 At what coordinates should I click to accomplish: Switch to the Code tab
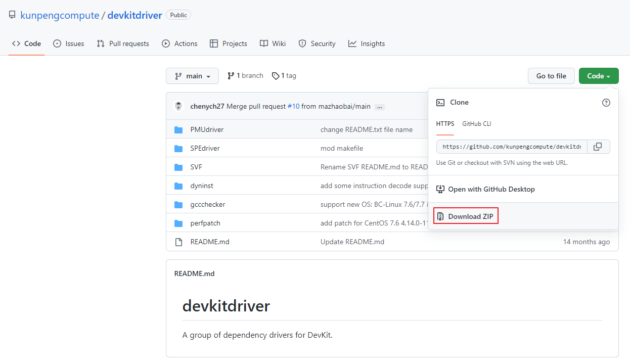[26, 43]
